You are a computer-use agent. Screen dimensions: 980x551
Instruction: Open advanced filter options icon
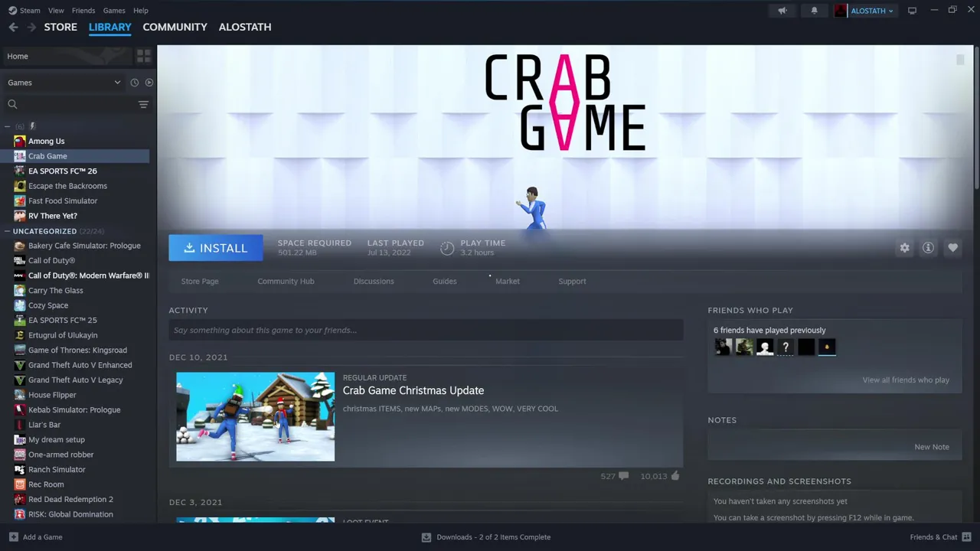pyautogui.click(x=143, y=104)
